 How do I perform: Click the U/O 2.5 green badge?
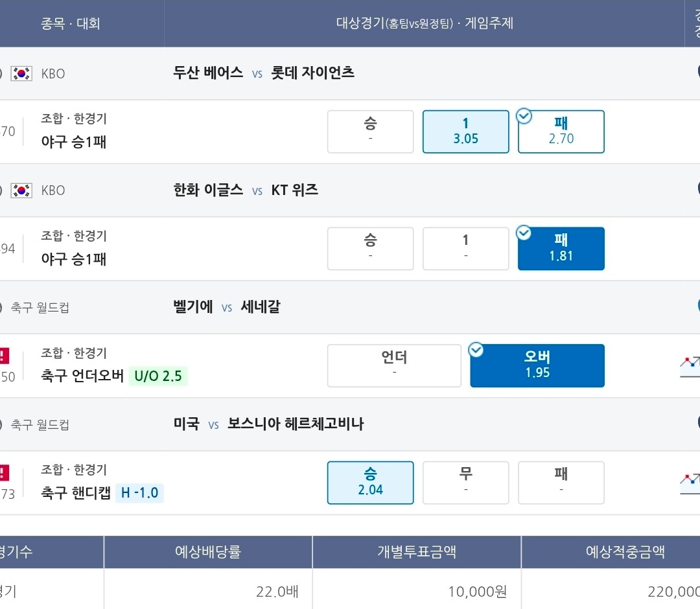pos(158,376)
